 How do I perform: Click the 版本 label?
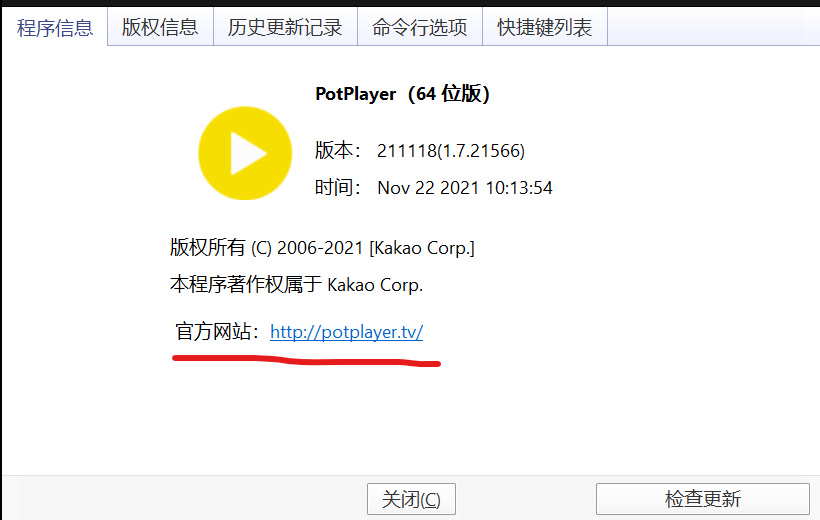click(338, 151)
